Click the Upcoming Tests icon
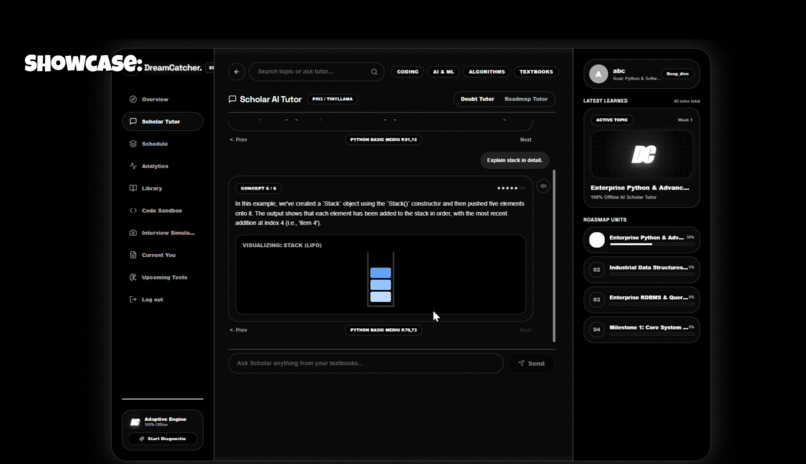 (133, 277)
